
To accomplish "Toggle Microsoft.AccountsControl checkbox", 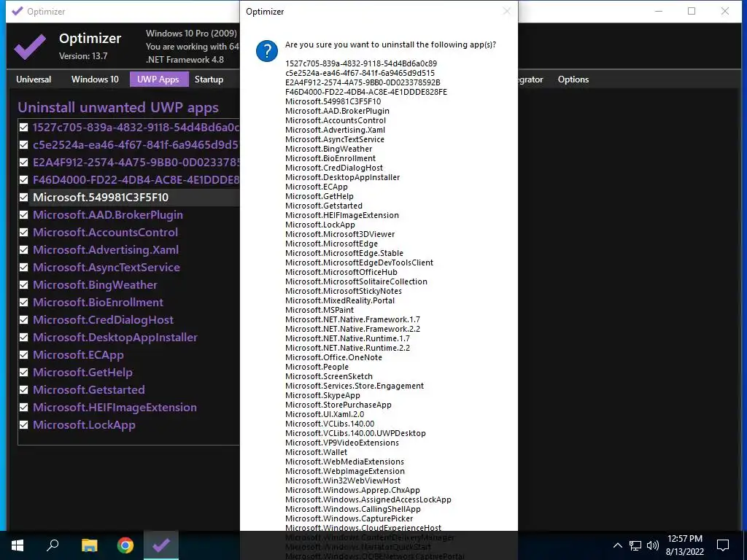I will (x=24, y=233).
